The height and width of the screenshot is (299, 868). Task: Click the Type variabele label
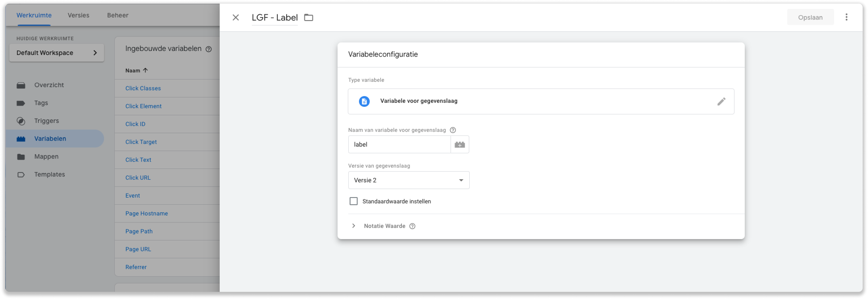click(366, 80)
